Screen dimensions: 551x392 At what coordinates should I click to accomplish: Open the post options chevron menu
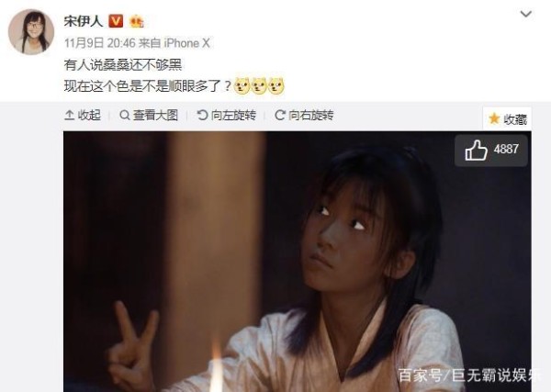coord(525,14)
